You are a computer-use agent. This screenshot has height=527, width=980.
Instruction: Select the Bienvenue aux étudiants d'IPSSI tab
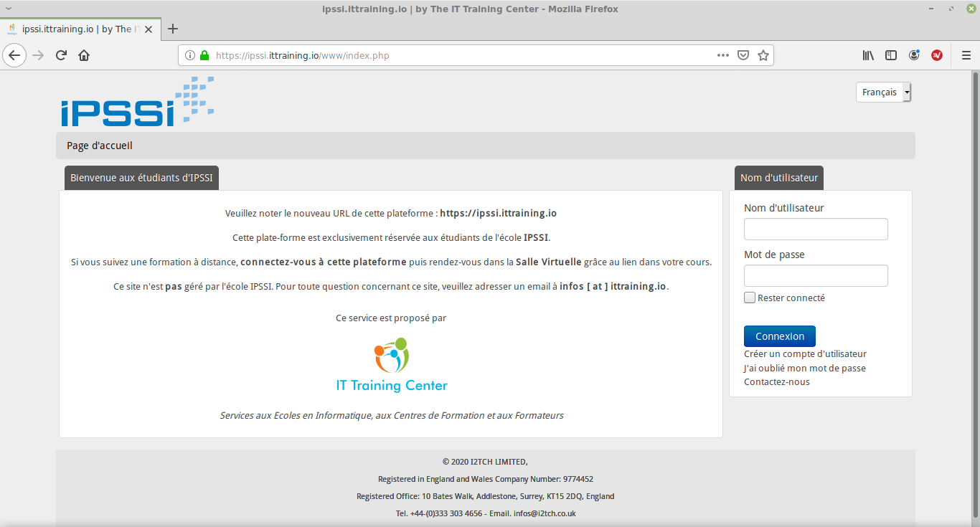141,178
